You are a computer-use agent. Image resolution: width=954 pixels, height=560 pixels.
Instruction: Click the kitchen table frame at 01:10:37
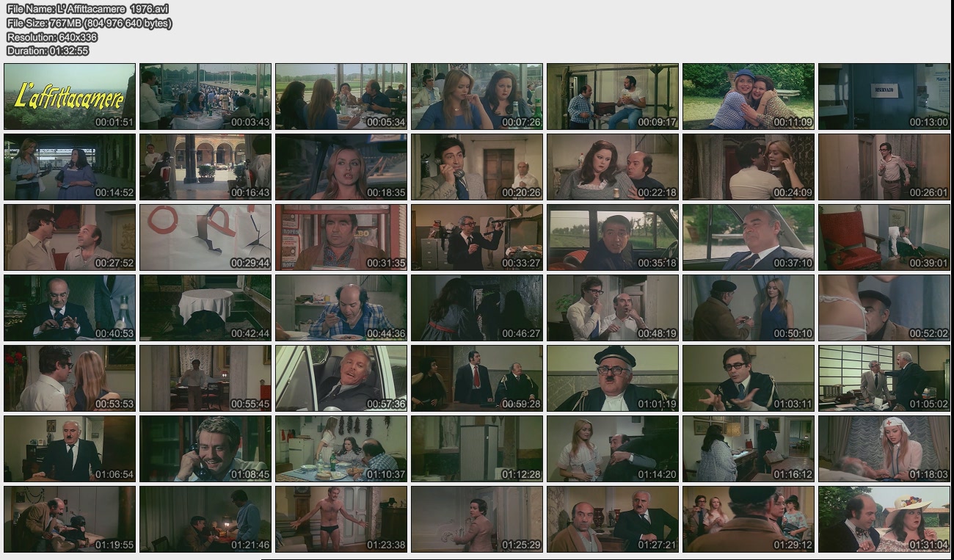point(341,448)
